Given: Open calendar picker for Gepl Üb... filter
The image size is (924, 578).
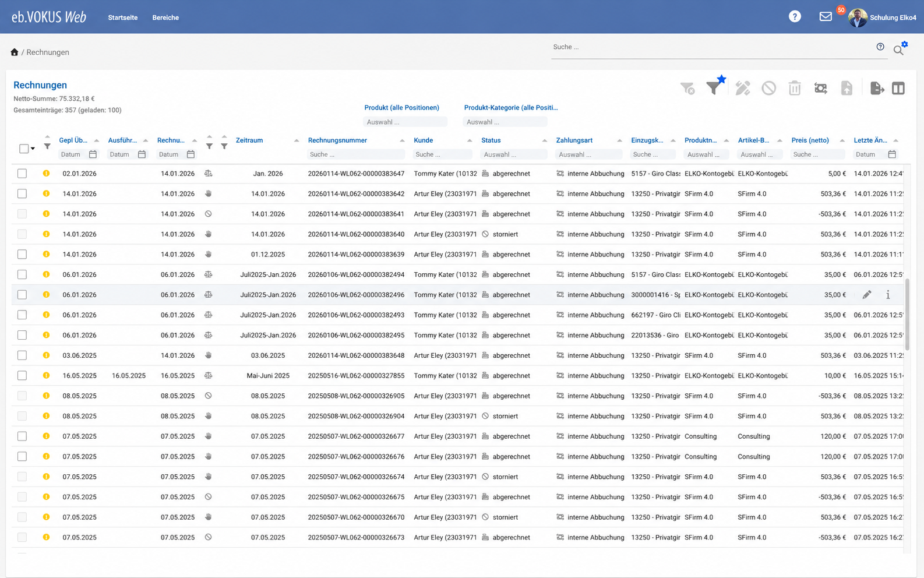Looking at the screenshot, I should point(93,154).
